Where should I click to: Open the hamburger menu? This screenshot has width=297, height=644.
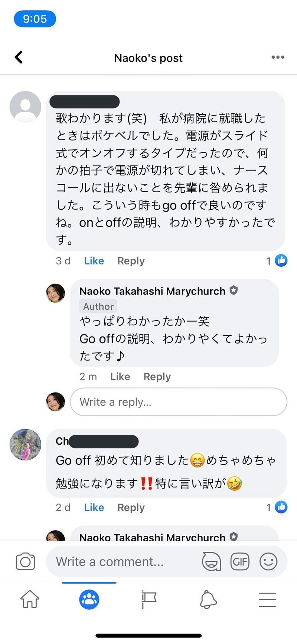tap(267, 600)
